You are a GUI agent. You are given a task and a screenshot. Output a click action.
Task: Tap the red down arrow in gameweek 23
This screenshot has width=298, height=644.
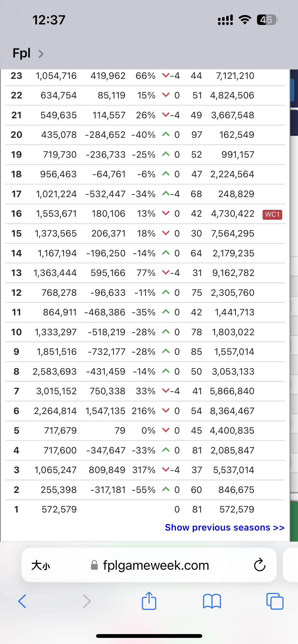[x=166, y=75]
